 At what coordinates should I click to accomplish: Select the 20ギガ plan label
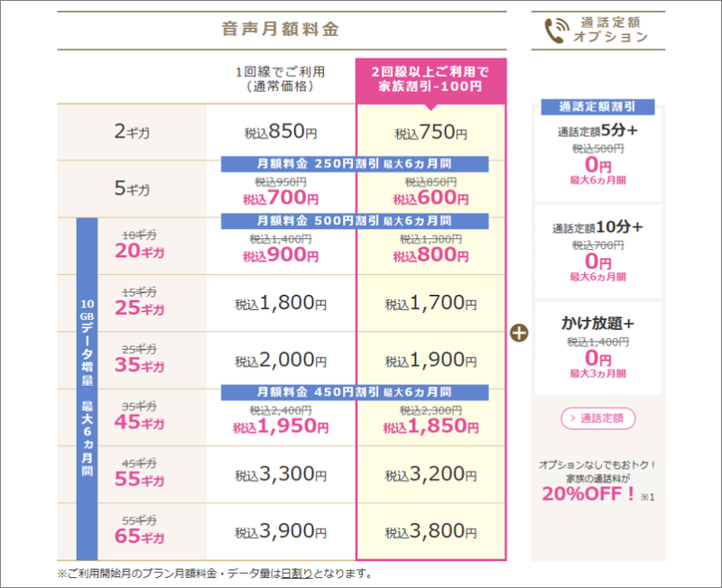point(139,253)
